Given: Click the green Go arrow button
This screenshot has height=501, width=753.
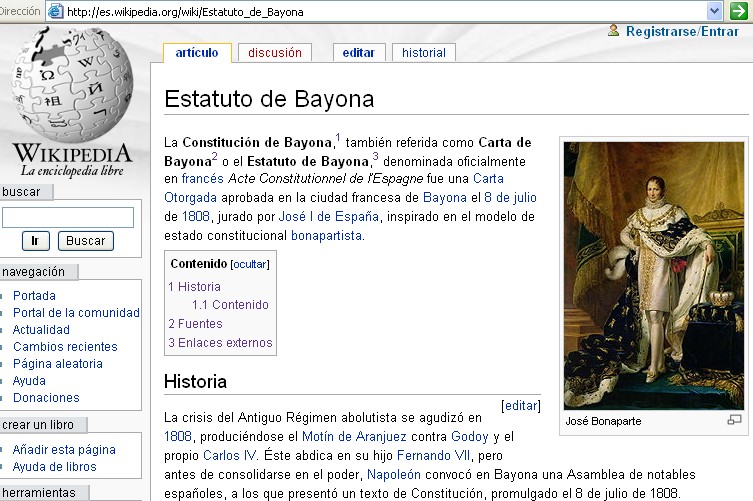Looking at the screenshot, I should (739, 11).
